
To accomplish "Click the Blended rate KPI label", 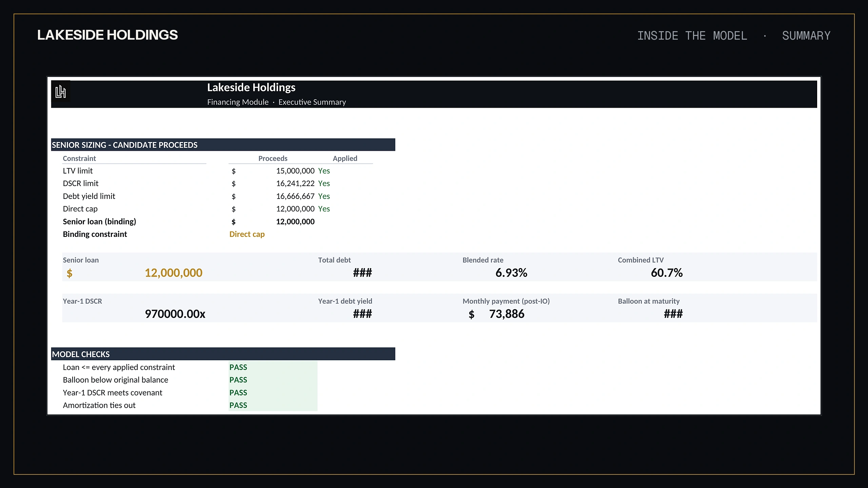I will (x=483, y=260).
